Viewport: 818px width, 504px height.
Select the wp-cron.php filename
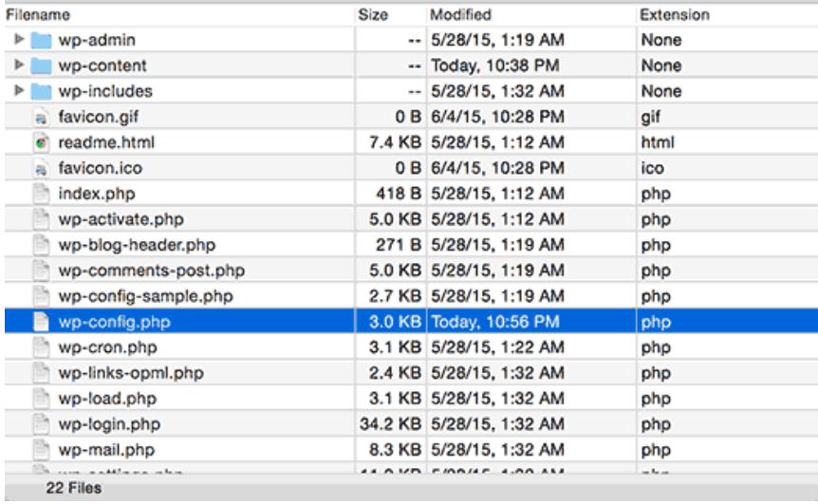107,347
